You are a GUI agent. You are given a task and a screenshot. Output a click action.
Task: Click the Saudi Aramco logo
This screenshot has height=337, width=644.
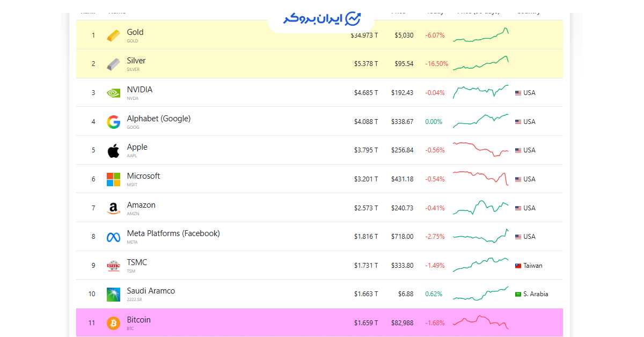113,295
